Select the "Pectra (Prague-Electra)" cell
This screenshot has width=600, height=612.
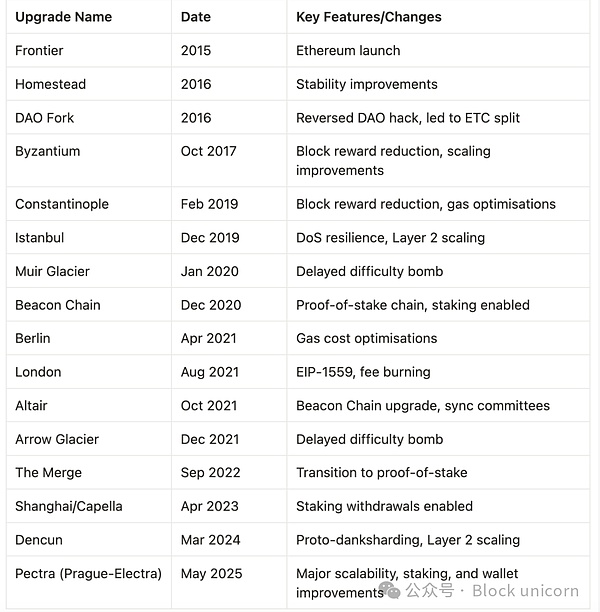click(x=88, y=574)
